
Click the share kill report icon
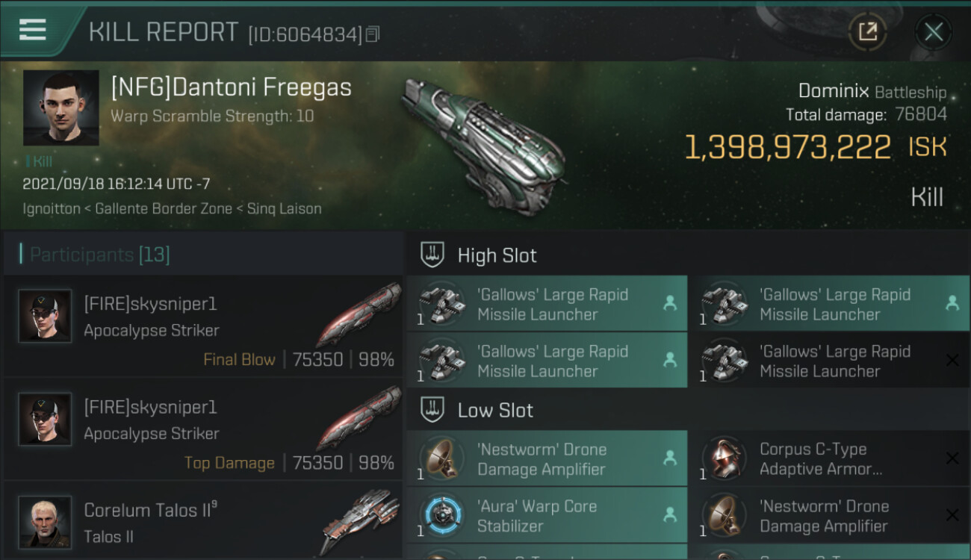[x=867, y=31]
